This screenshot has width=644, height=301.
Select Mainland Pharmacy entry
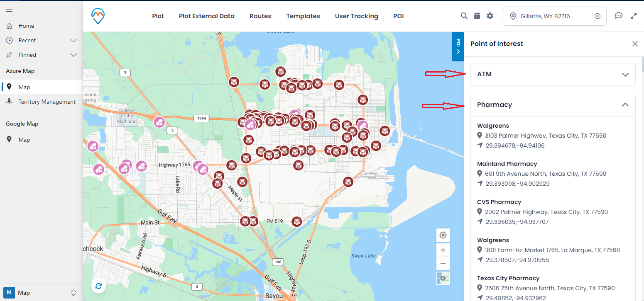pos(507,164)
